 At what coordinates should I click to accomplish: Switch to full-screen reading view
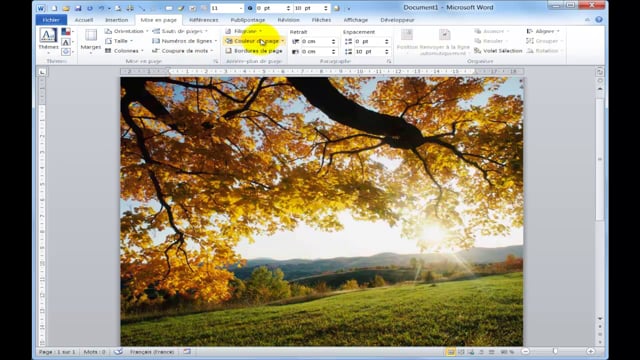tap(461, 352)
